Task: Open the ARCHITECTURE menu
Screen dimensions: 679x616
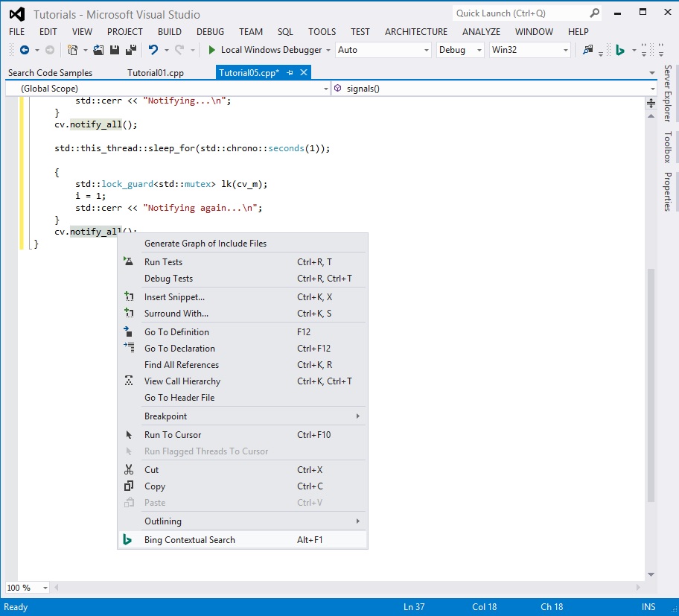Action: click(x=415, y=32)
